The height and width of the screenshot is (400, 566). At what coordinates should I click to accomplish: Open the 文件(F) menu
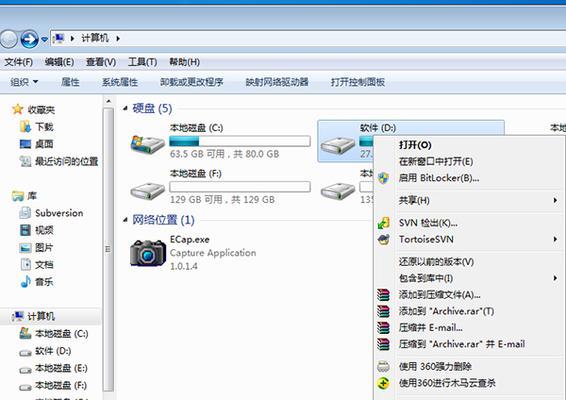point(18,62)
